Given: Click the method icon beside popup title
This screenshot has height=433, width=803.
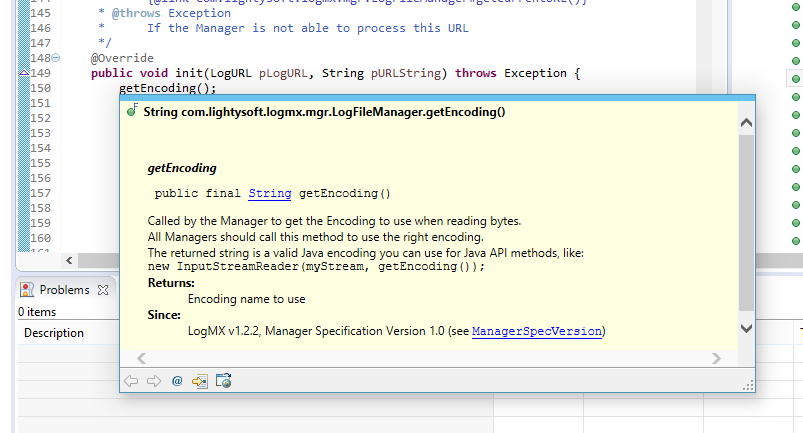Looking at the screenshot, I should pyautogui.click(x=132, y=110).
